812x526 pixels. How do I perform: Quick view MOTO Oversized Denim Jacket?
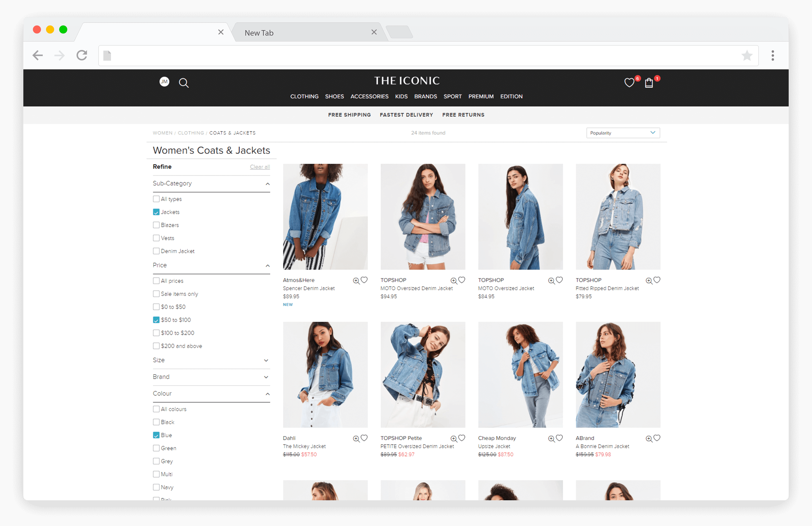point(454,281)
